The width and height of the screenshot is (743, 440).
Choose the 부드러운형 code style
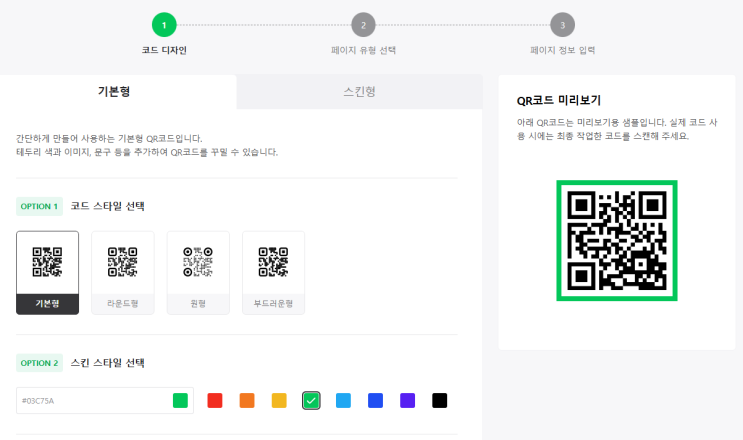point(273,273)
